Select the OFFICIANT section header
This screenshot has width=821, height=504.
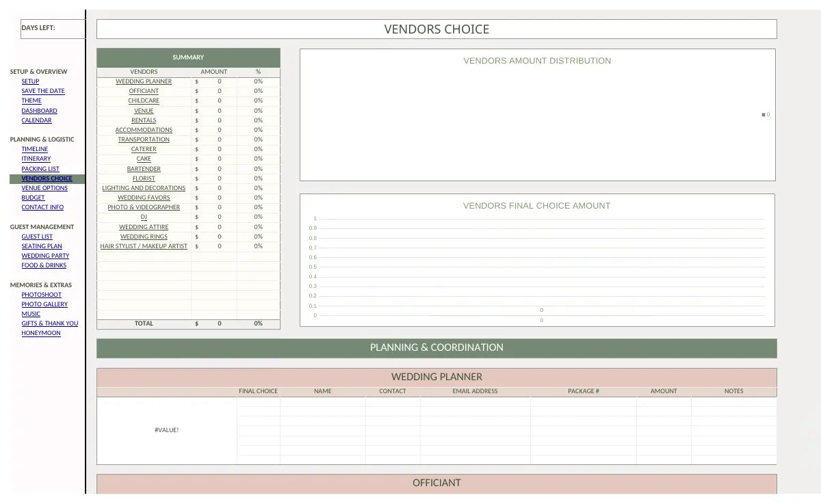pyautogui.click(x=436, y=483)
